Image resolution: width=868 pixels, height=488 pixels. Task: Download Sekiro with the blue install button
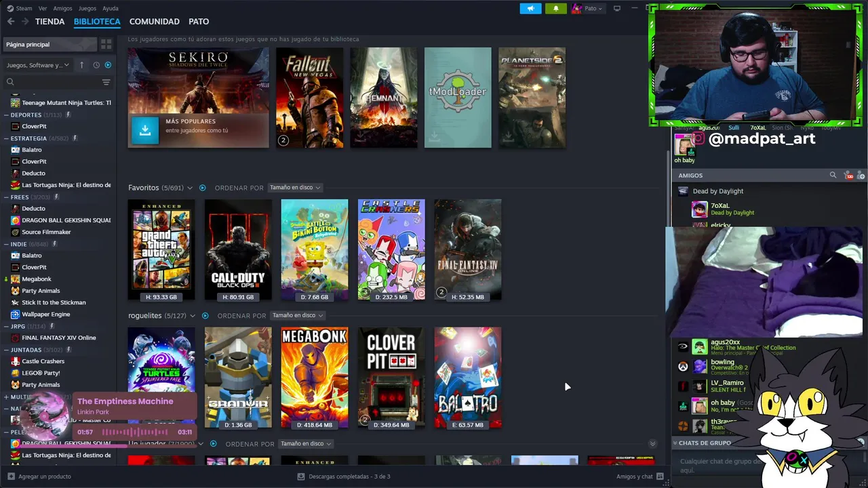click(144, 131)
